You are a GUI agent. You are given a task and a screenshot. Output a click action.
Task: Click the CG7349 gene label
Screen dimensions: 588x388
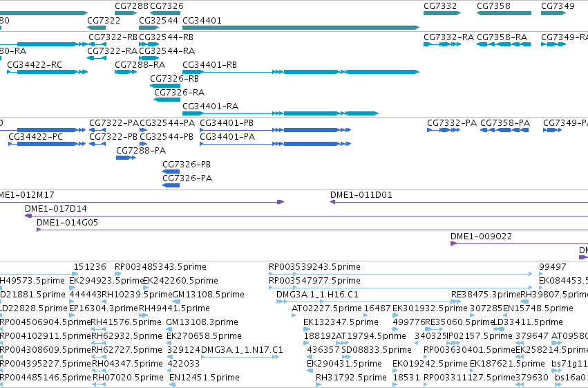[558, 6]
